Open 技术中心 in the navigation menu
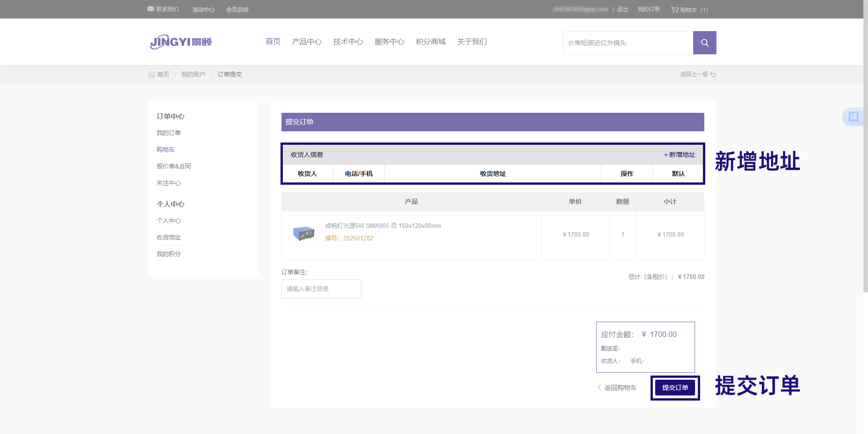This screenshot has height=434, width=868. point(348,42)
